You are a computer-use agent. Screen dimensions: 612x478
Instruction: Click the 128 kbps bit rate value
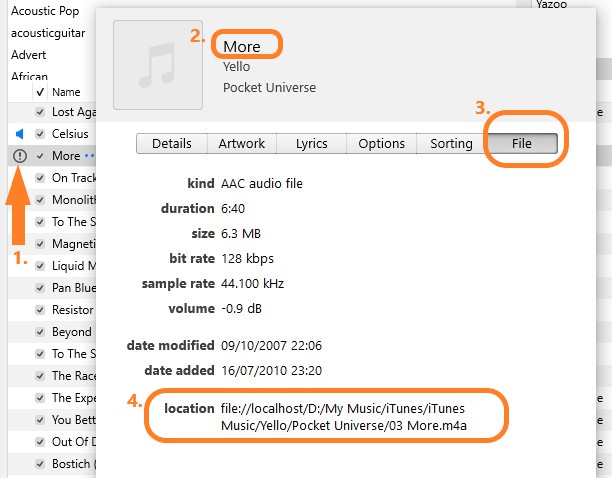(247, 259)
